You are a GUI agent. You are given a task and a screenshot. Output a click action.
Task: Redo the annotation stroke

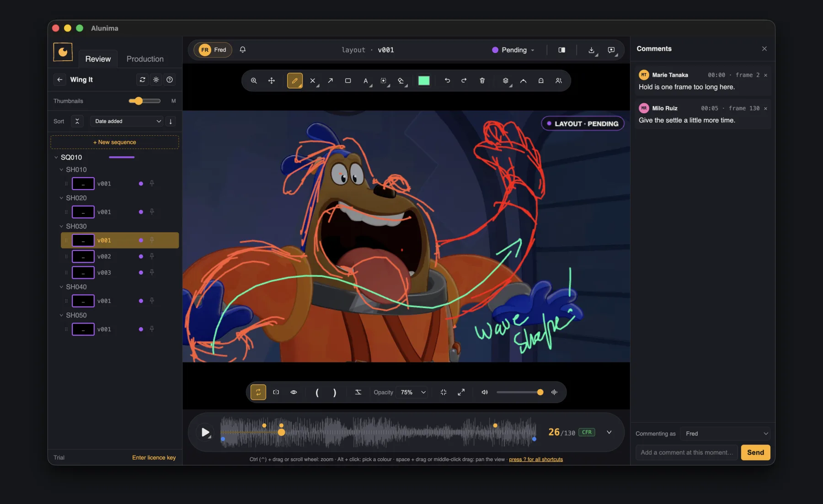click(464, 80)
